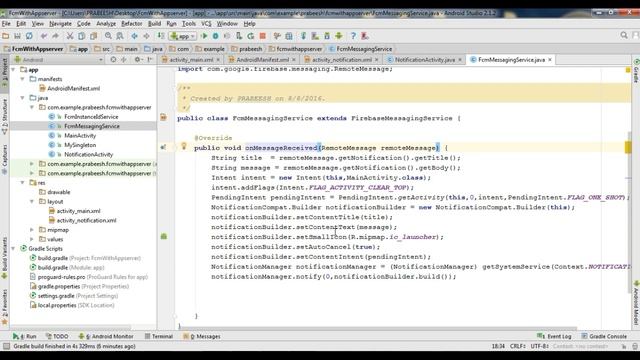Click the yellow warning stripe marker beside onMessageReceived
Screen dimensions: 640x360
[628, 147]
